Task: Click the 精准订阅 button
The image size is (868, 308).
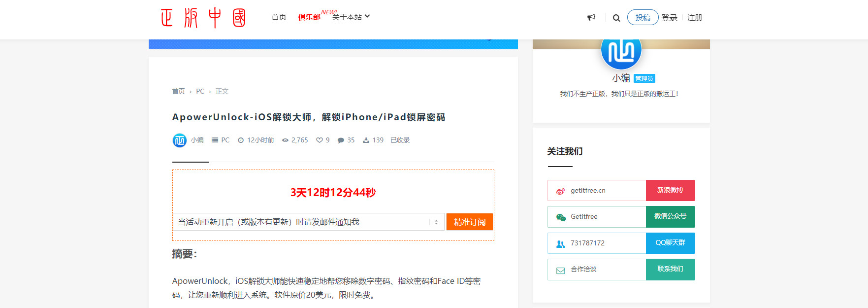Action: pos(470,222)
